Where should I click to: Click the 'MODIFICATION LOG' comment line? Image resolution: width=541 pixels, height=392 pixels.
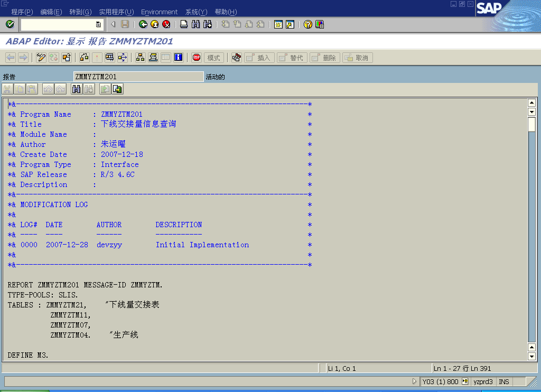[54, 204]
